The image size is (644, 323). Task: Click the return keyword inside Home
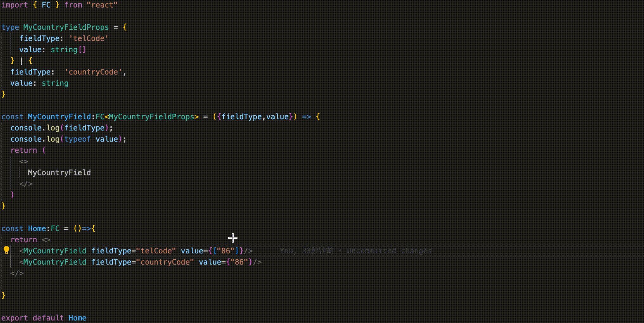coord(24,240)
